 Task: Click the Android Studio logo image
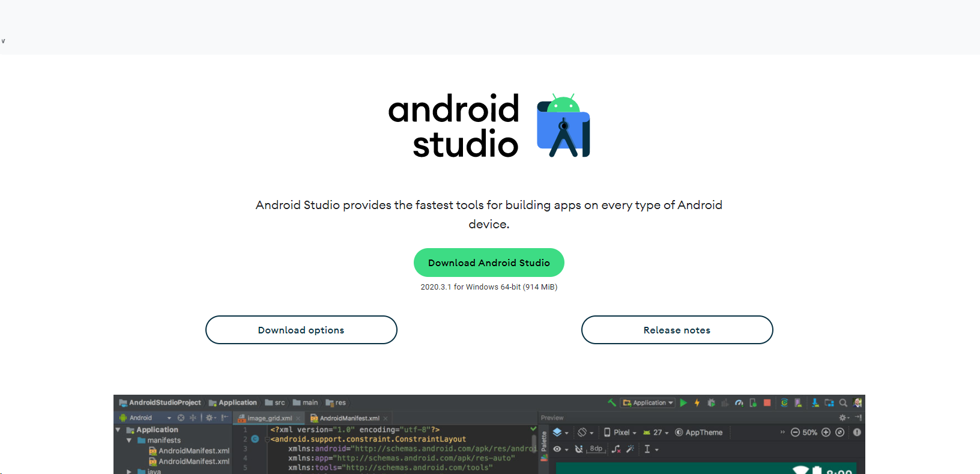pos(489,125)
